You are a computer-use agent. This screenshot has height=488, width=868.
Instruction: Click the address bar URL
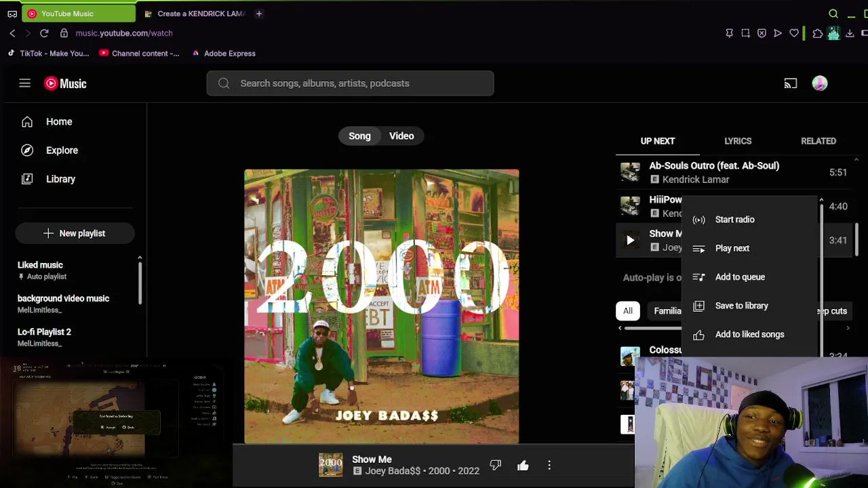(124, 33)
